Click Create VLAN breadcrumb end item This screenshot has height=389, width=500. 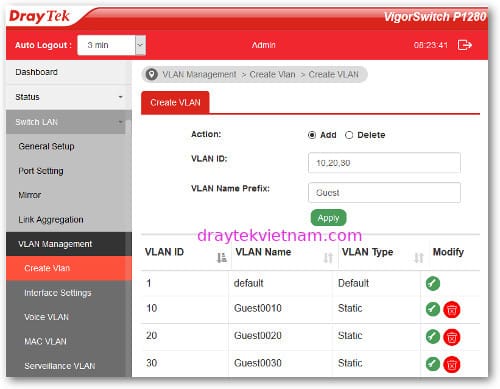tap(333, 74)
